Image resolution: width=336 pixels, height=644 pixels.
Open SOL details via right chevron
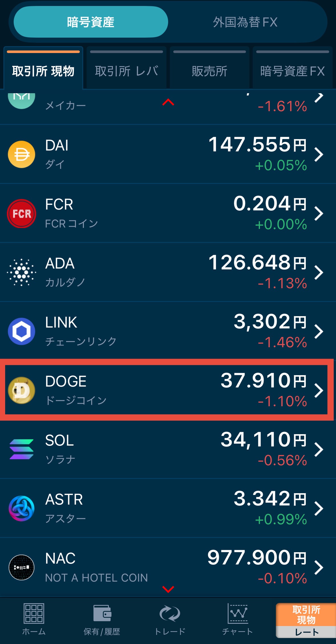[319, 449]
